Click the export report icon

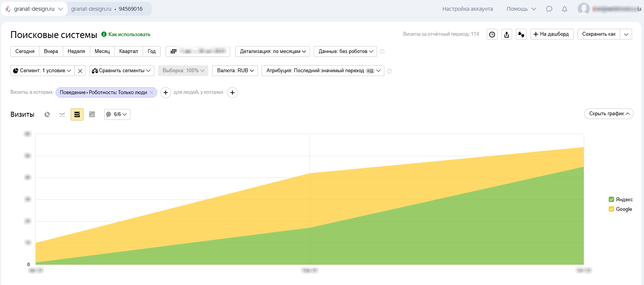pyautogui.click(x=507, y=35)
